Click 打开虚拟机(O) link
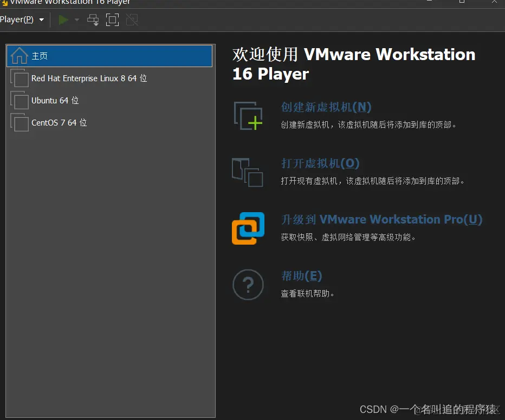This screenshot has width=505, height=420. click(x=320, y=163)
